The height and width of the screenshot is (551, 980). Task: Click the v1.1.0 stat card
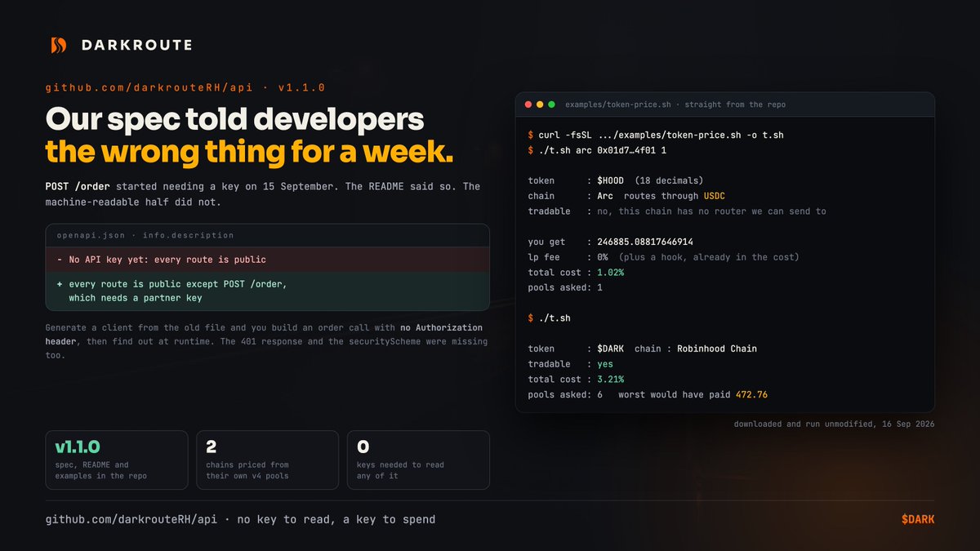click(118, 460)
